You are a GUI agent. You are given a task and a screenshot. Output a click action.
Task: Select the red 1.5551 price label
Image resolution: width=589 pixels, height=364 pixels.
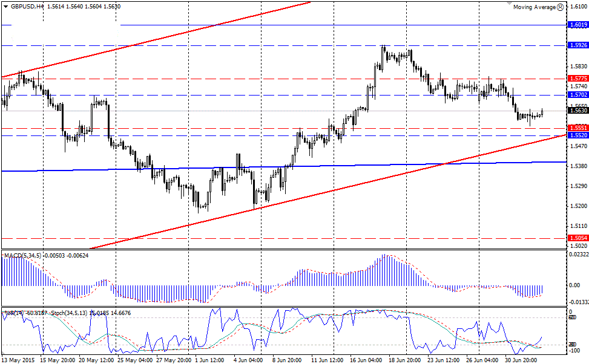579,128
